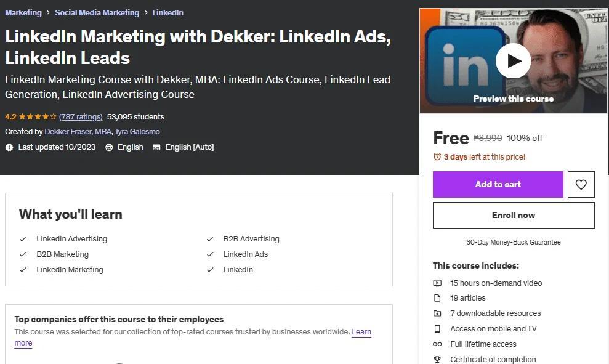Screen dimensions: 609x364
Task: Play the course preview video
Action: pyautogui.click(x=513, y=61)
